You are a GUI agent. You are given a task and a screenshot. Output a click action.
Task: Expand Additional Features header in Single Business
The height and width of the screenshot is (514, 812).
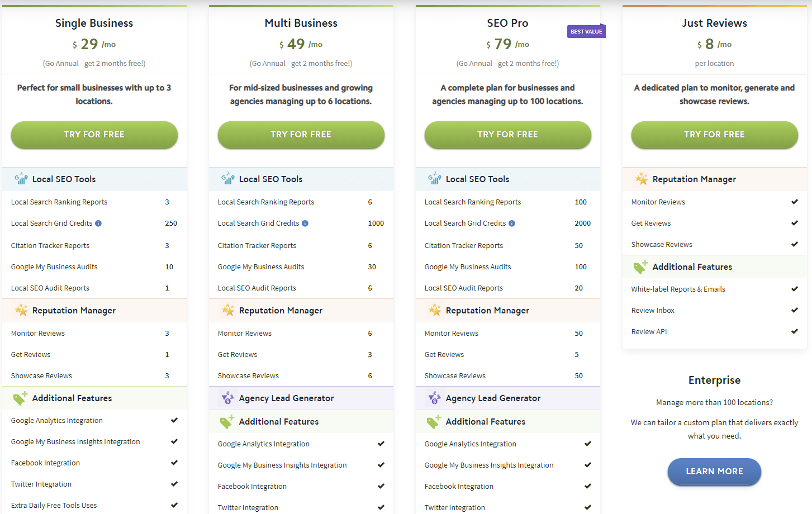[72, 398]
